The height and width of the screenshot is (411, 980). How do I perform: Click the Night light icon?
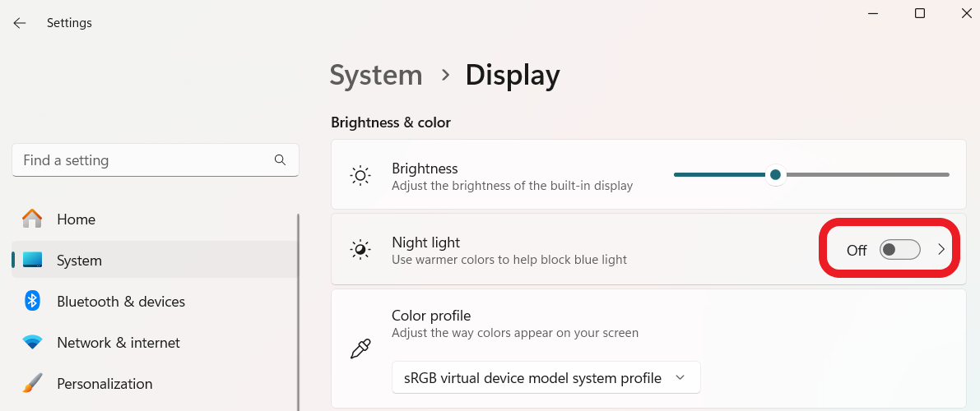pos(360,250)
